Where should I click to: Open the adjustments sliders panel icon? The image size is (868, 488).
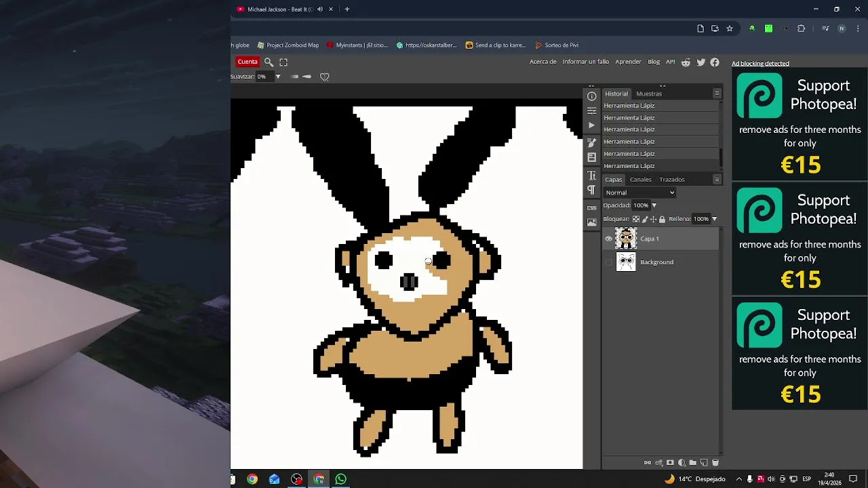click(591, 110)
